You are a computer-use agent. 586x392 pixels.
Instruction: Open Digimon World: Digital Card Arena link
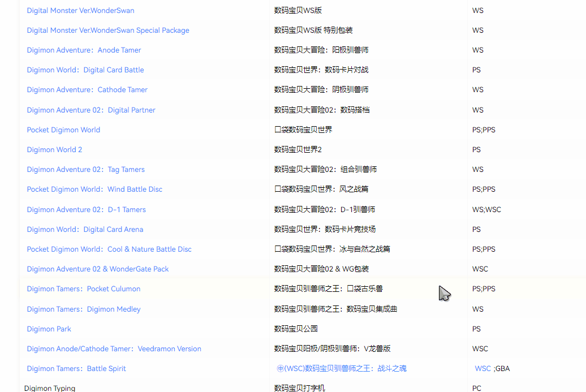pos(85,230)
